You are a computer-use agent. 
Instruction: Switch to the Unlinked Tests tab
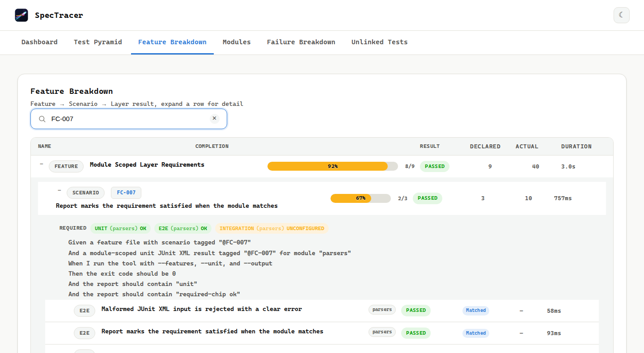click(x=379, y=42)
